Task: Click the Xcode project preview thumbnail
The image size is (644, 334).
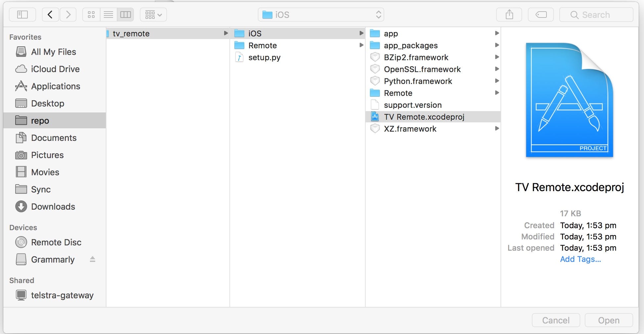Action: tap(569, 100)
